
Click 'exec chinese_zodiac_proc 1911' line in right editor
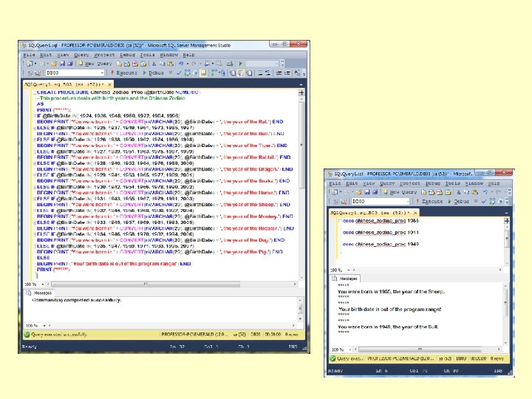pos(381,233)
